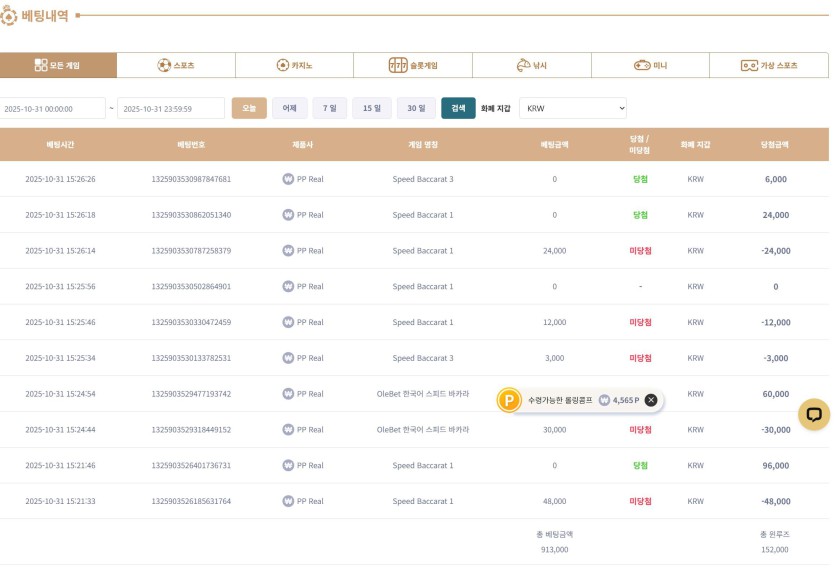Click the slot machine icon in 슬롯게임 tab
Viewport: 835px width, 572px height.
pos(398,66)
